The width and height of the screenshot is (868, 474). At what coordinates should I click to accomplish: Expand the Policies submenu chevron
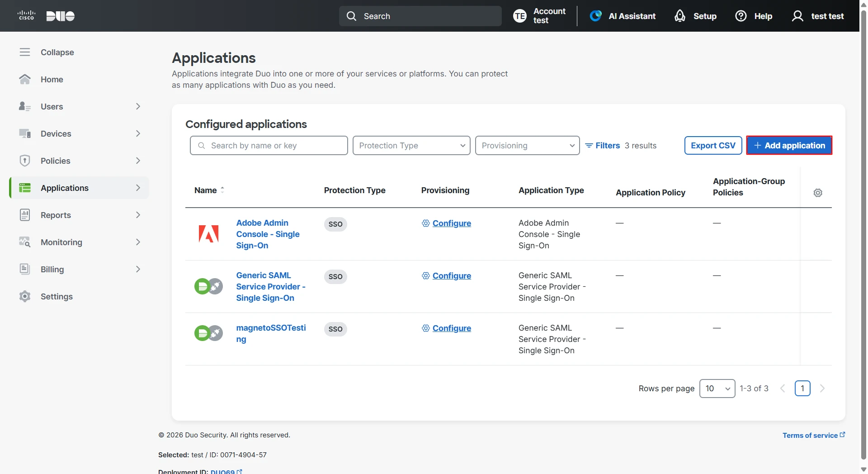pyautogui.click(x=138, y=161)
